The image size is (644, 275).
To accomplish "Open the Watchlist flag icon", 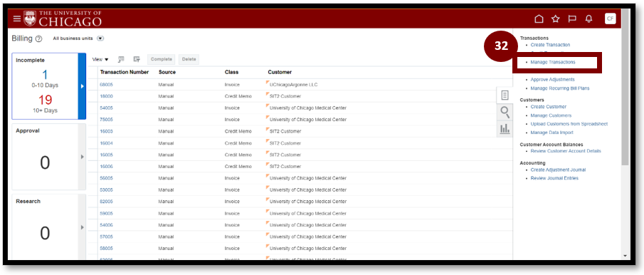I will tap(572, 19).
